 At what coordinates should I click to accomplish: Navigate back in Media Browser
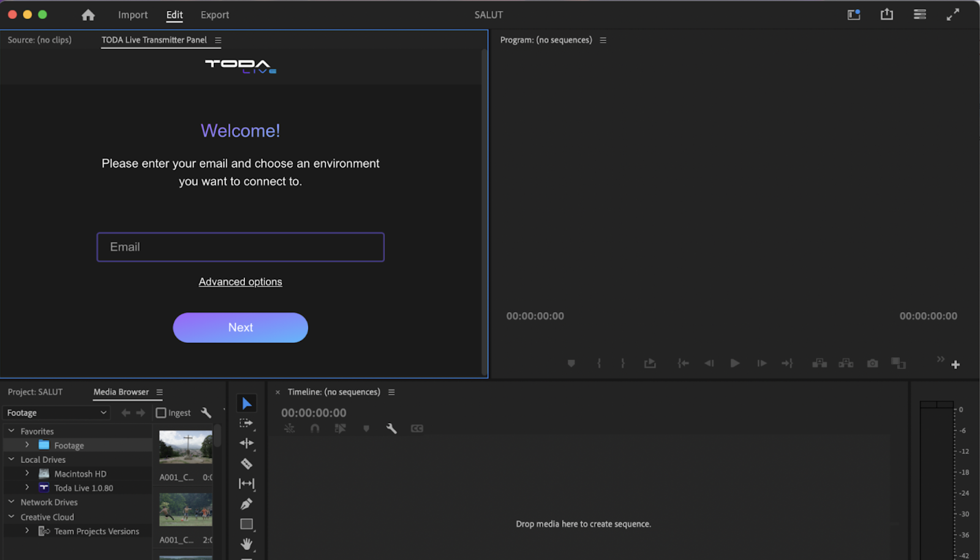click(x=126, y=413)
